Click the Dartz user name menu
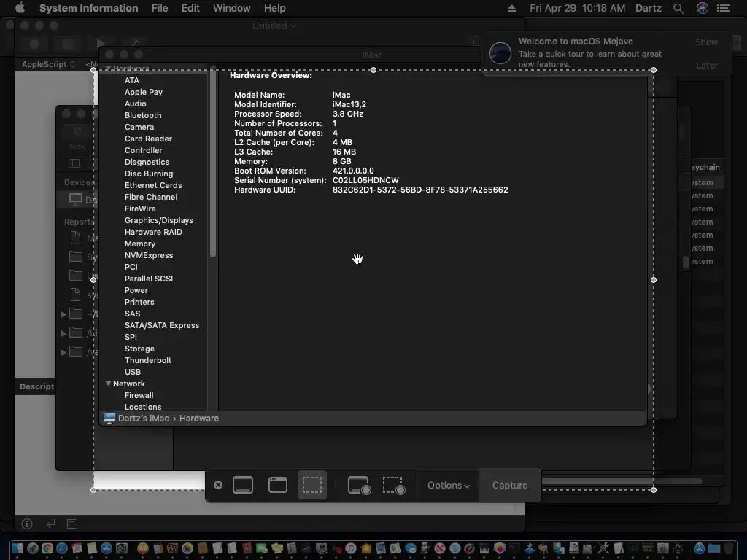The width and height of the screenshot is (747, 560). point(649,8)
